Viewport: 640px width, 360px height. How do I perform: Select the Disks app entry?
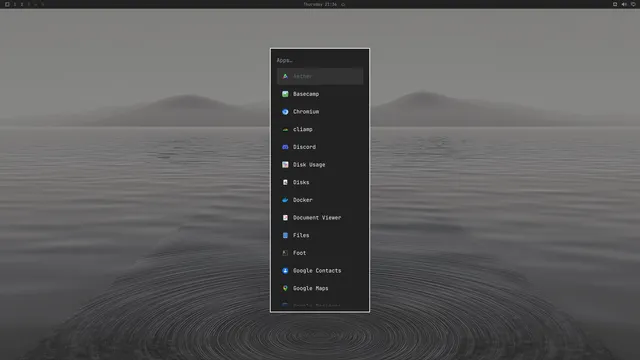(x=320, y=182)
